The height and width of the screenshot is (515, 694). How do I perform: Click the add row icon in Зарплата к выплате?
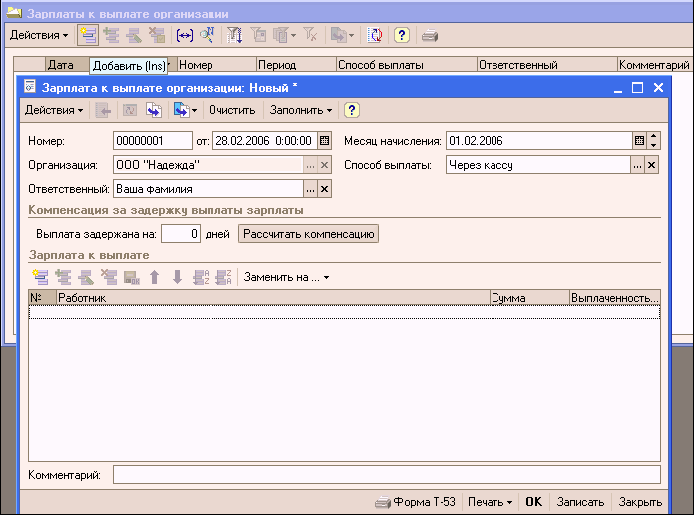(40, 277)
